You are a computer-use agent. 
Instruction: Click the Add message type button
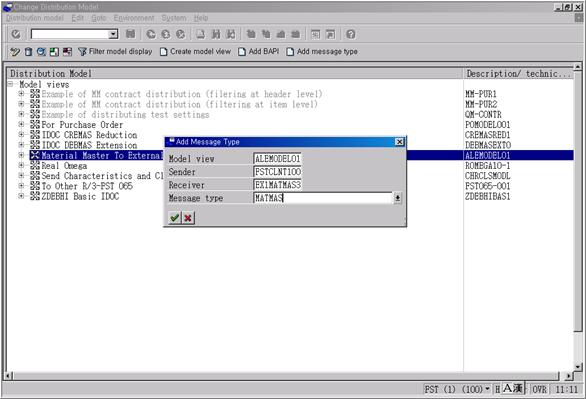(322, 52)
